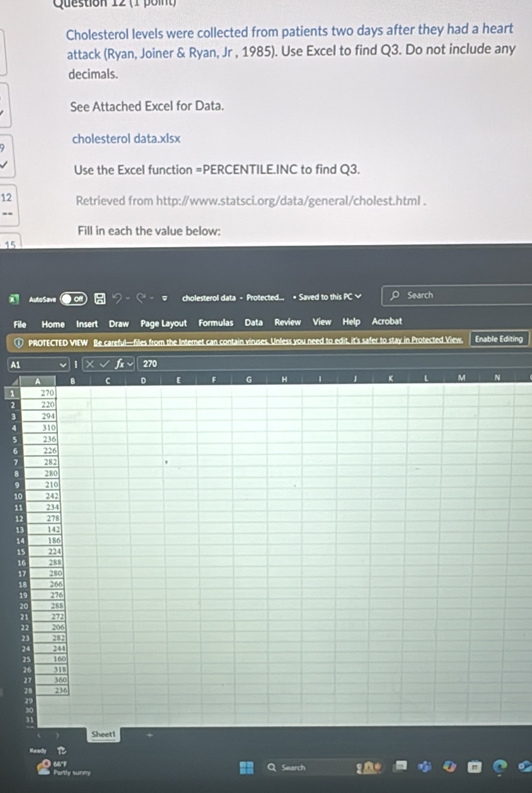Screen dimensions: 532x793
Task: Open the Page Layout ribbon tab
Action: 163,323
